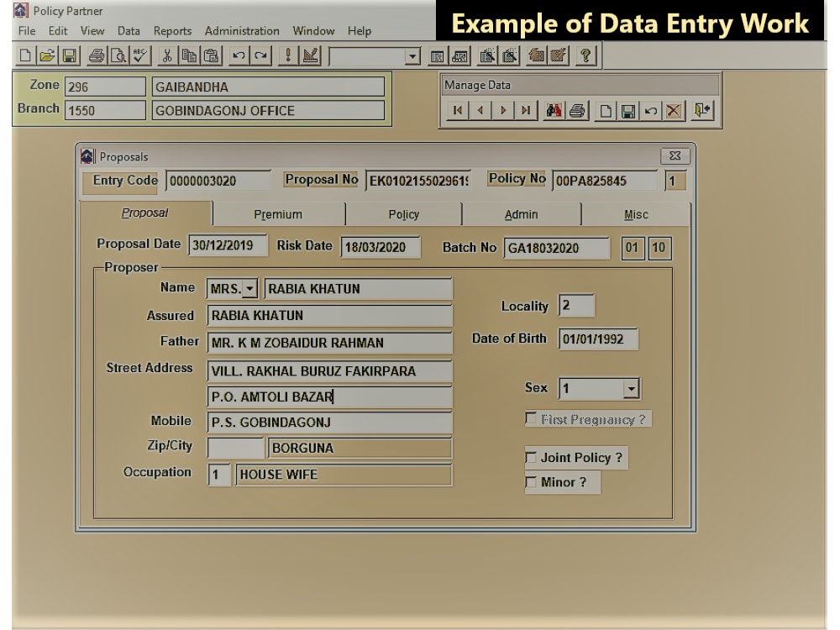The width and height of the screenshot is (840, 630).
Task: Check the First Pregnancy checkbox
Action: 531,418
